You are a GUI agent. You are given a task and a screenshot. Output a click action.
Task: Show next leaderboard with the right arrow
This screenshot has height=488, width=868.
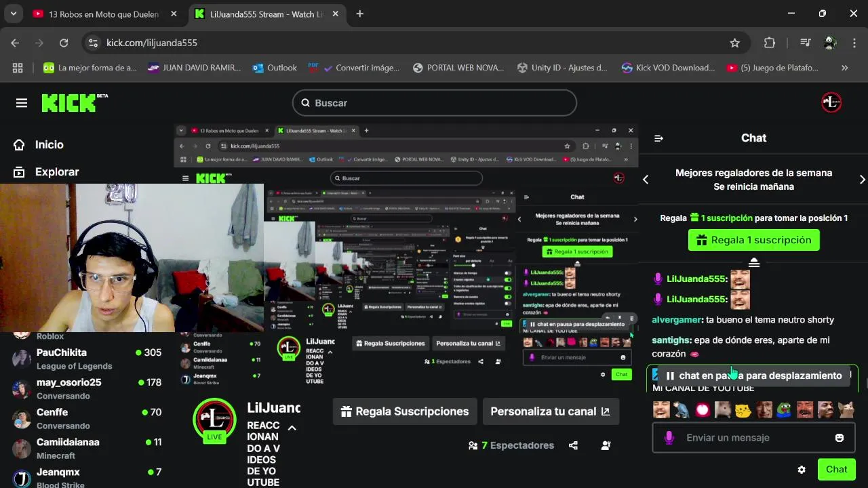coord(862,180)
